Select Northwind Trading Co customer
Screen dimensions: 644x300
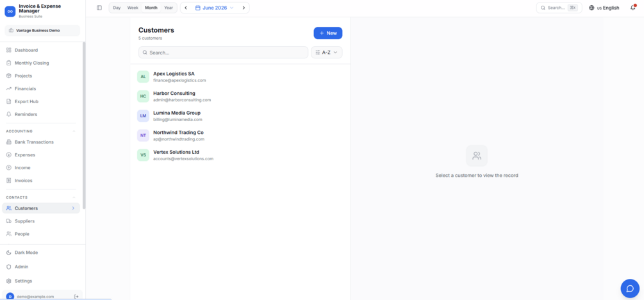(240, 135)
